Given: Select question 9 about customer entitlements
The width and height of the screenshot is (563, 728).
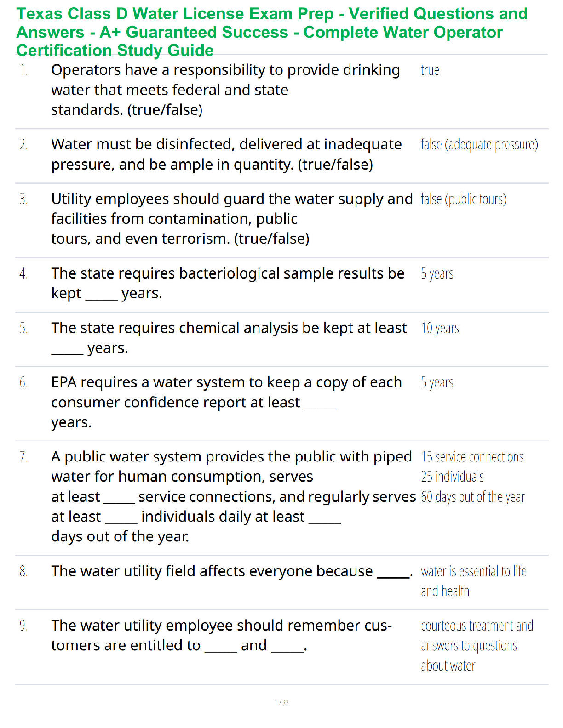Looking at the screenshot, I should 221,636.
